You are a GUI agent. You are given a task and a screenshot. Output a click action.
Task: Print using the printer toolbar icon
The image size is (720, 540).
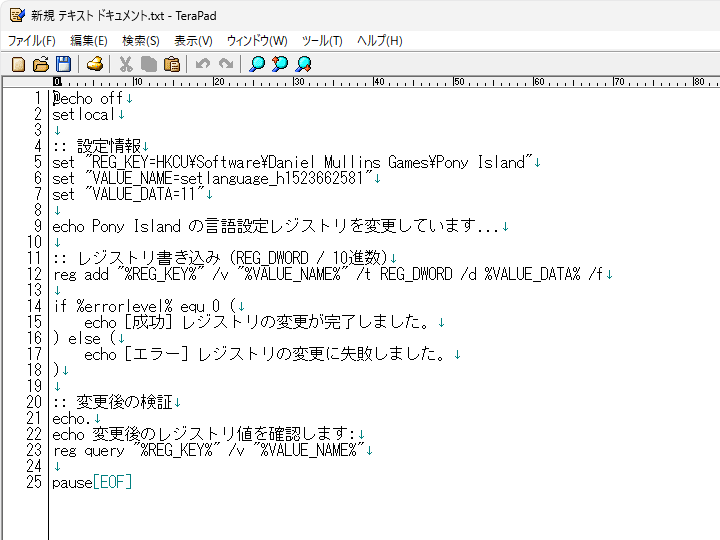[95, 64]
